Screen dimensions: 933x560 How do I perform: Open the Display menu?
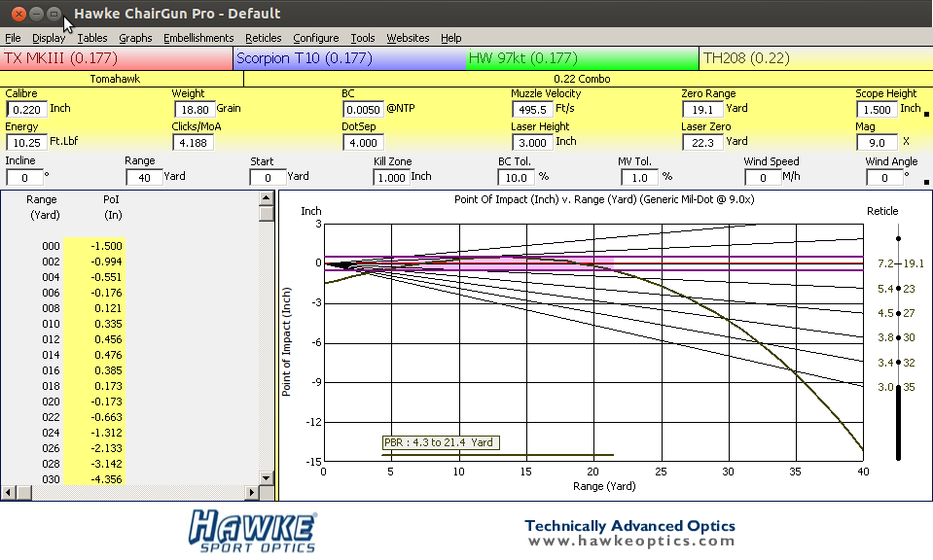(x=49, y=38)
